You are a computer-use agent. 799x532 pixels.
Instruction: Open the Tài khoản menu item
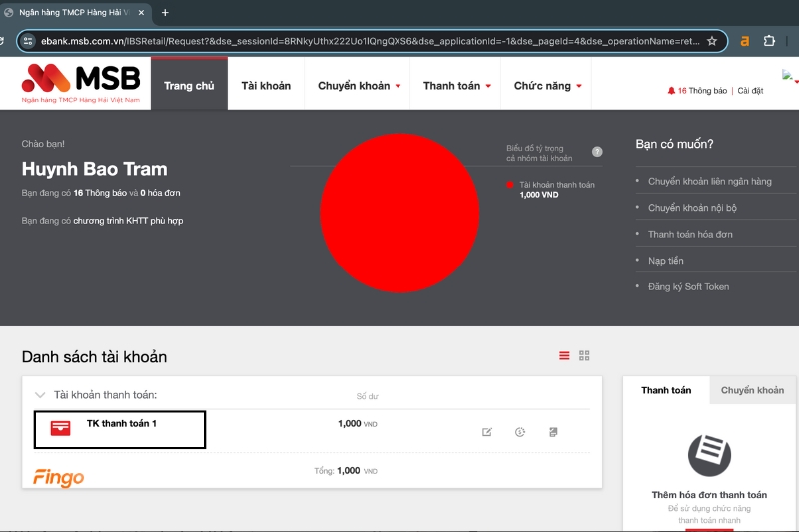tap(266, 86)
